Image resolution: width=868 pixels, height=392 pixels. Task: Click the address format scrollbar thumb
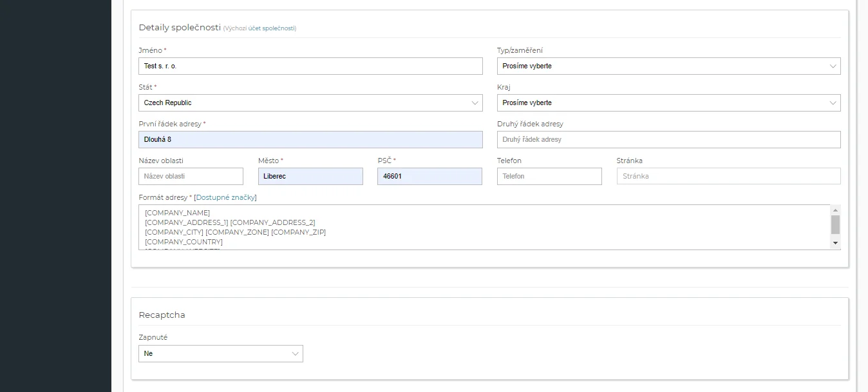pos(835,224)
